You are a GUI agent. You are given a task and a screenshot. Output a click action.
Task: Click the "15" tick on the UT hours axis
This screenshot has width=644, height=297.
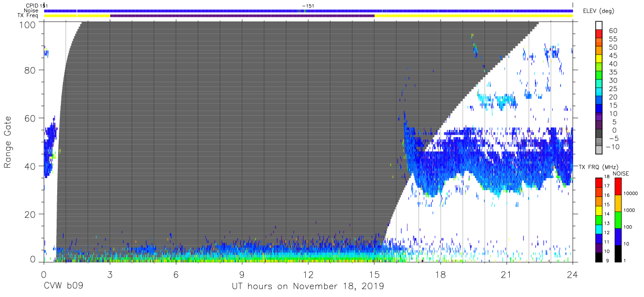[x=374, y=274]
